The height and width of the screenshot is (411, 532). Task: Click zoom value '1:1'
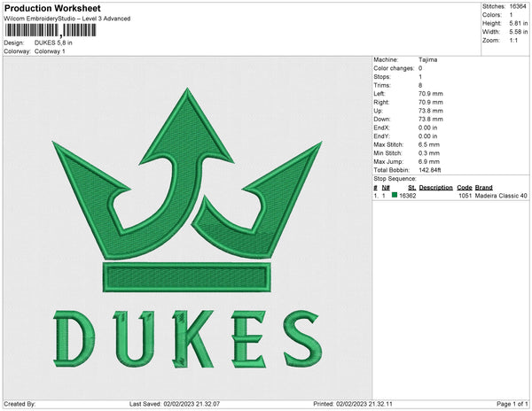pos(513,41)
